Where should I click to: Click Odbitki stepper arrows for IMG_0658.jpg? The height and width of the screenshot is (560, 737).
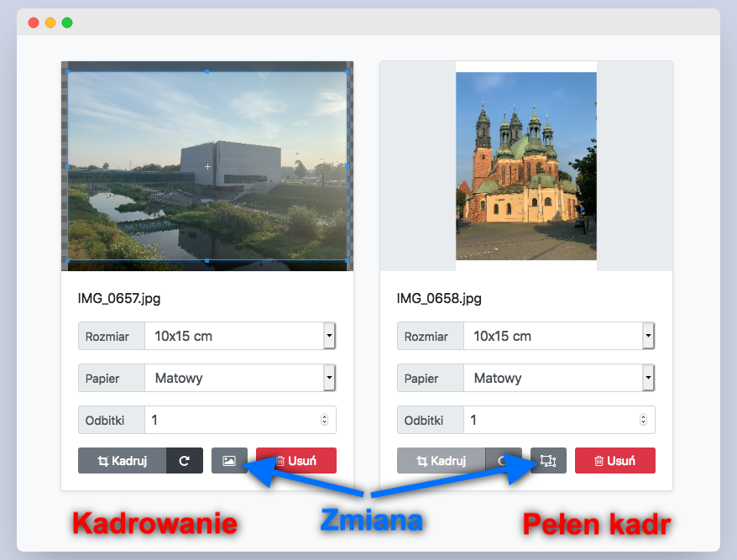(644, 420)
